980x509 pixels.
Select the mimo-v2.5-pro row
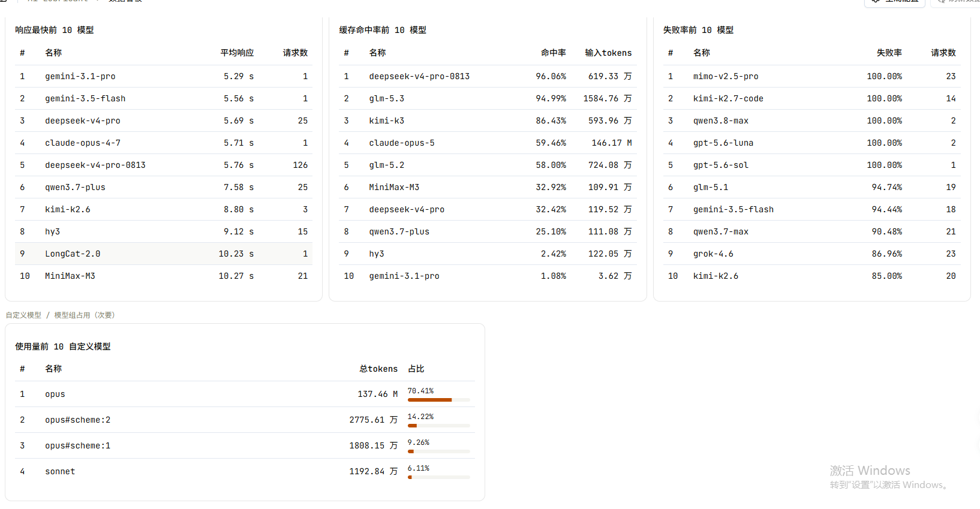[812, 76]
